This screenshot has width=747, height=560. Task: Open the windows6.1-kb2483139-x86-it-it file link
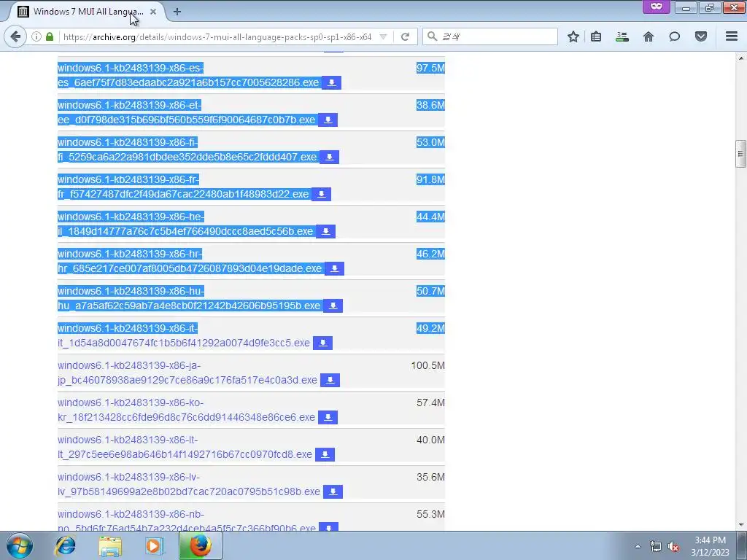coord(184,335)
